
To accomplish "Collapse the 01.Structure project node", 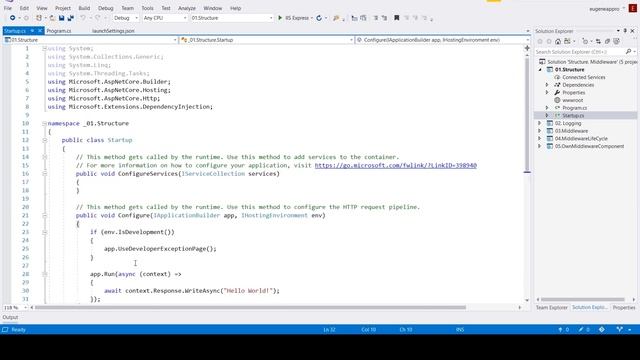I will [540, 70].
